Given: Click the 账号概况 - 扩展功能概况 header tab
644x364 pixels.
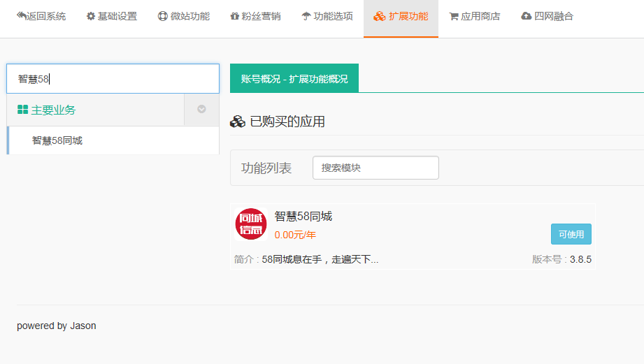Looking at the screenshot, I should click(294, 78).
